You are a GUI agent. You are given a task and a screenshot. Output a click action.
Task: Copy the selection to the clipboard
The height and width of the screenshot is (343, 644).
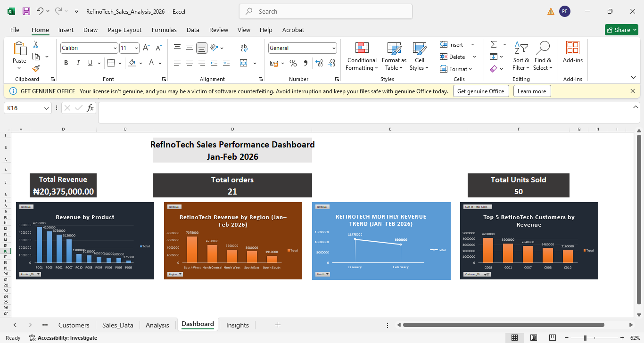click(35, 57)
